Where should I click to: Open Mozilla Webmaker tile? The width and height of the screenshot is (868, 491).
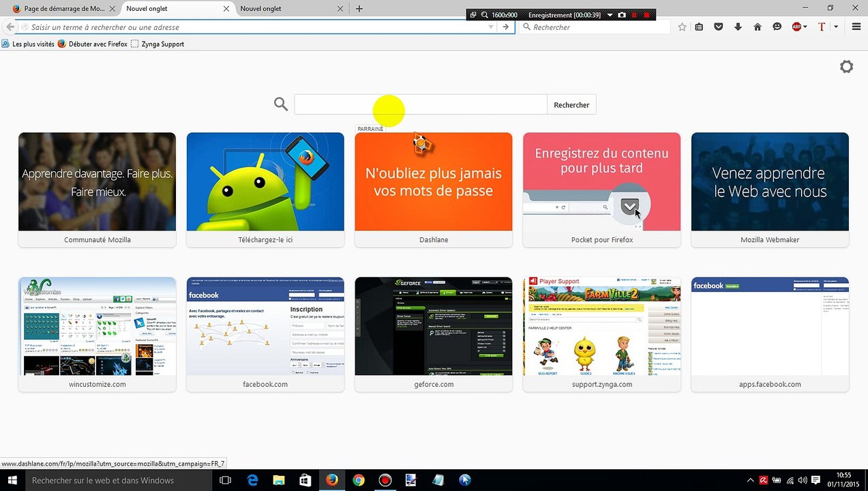coord(770,190)
